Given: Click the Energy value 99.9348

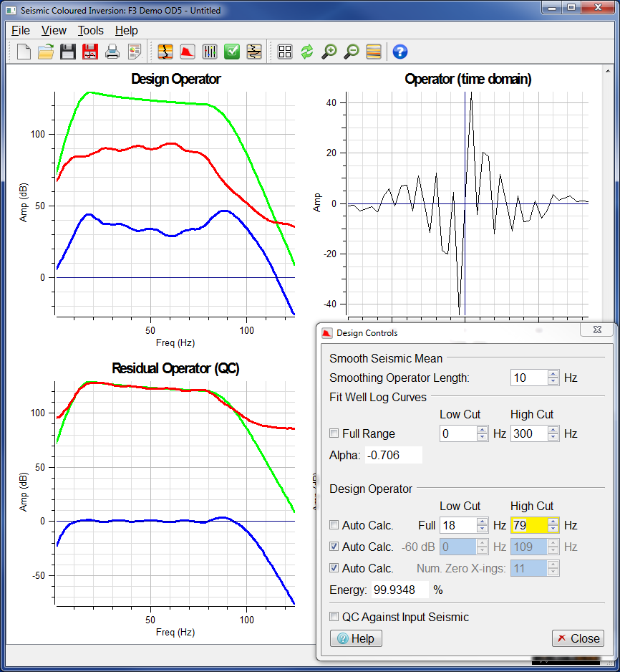Looking at the screenshot, I should tap(400, 590).
